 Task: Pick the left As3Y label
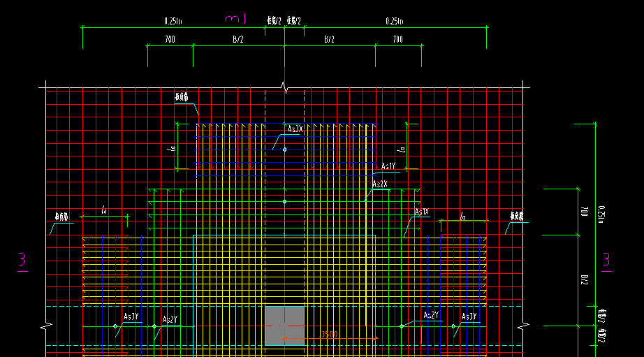[x=131, y=316]
